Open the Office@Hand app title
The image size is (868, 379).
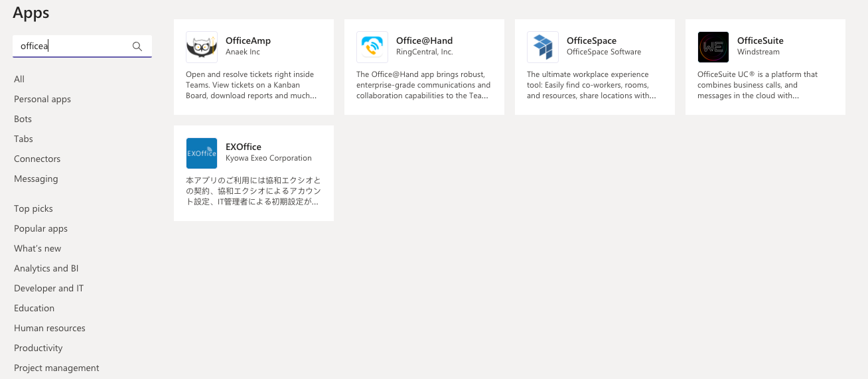pos(425,40)
